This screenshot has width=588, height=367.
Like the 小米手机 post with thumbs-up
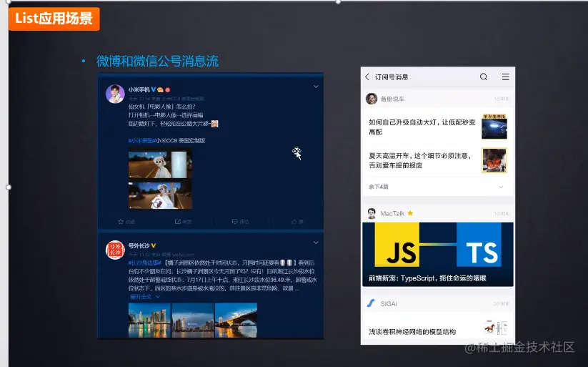[x=297, y=222]
